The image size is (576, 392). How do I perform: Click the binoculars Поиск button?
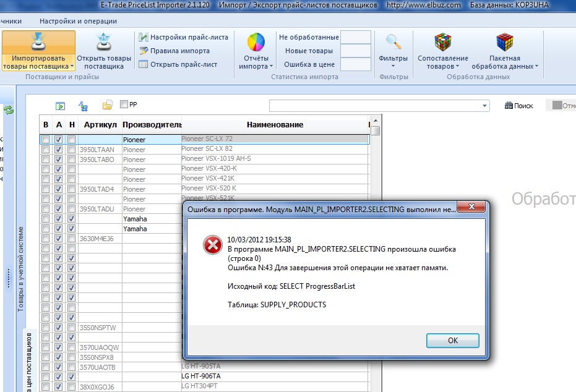[x=518, y=106]
